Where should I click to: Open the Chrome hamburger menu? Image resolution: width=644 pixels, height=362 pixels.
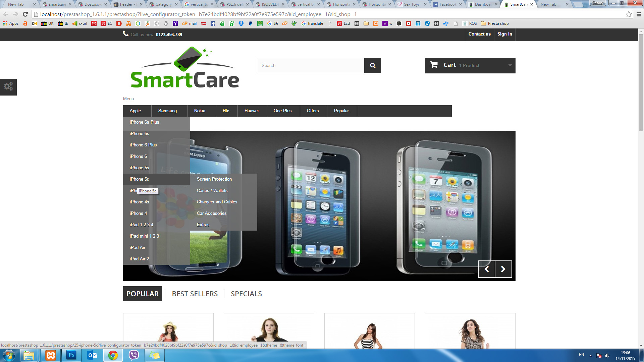(x=639, y=14)
